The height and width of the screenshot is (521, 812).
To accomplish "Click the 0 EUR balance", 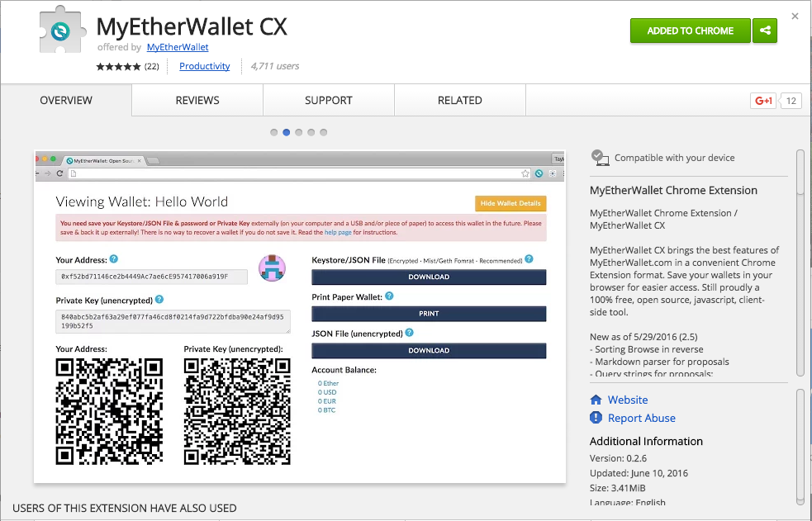I will tap(327, 401).
